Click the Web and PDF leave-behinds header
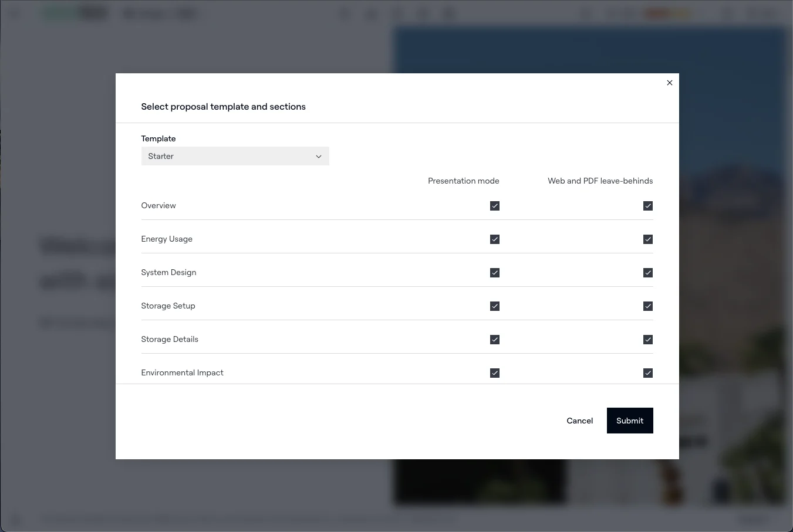Image resolution: width=793 pixels, height=532 pixels. tap(600, 181)
